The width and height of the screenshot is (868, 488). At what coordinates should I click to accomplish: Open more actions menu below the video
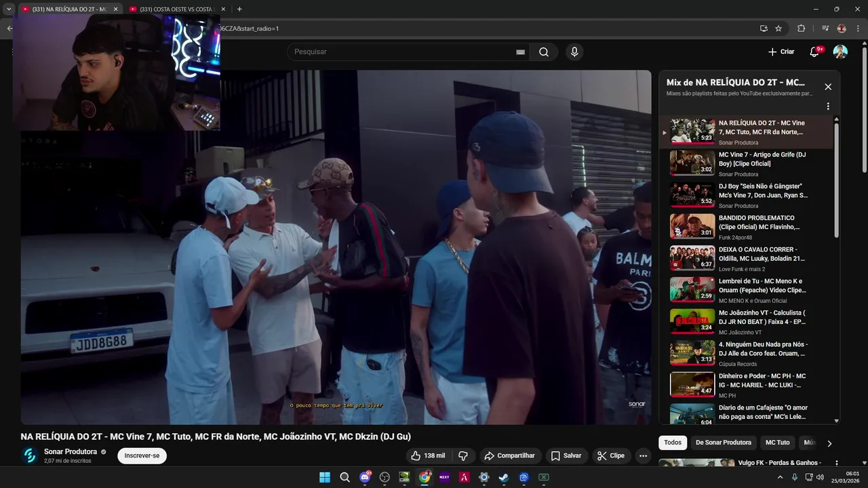pos(643,455)
